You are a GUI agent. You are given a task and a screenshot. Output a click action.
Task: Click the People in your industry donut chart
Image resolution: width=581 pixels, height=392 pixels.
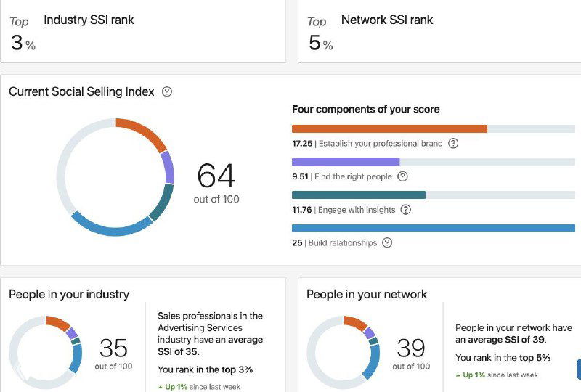click(46, 352)
